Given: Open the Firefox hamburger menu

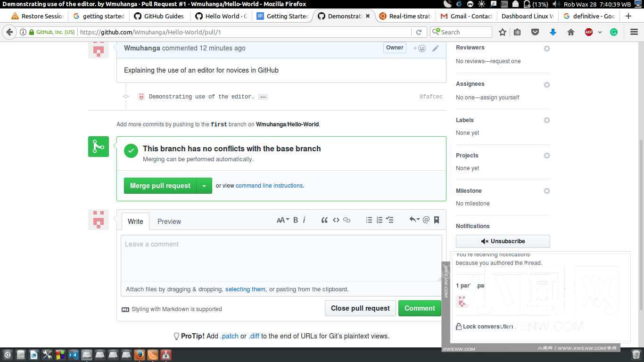Looking at the screenshot, I should [634, 32].
